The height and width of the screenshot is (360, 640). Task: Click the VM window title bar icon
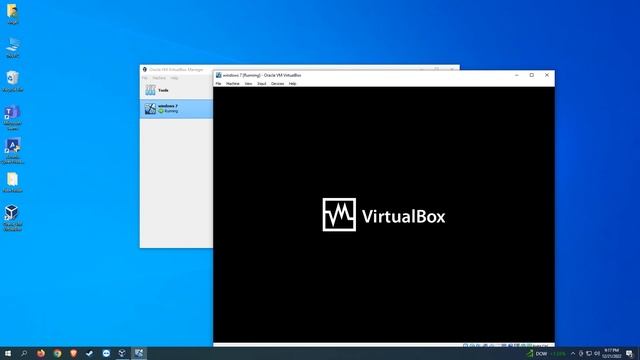click(x=219, y=75)
